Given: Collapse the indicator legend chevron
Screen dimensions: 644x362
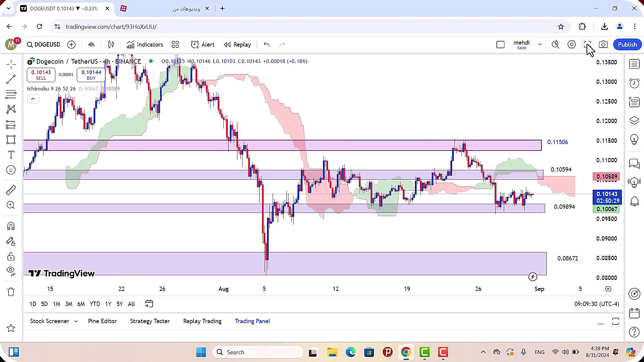Looking at the screenshot, I should click(x=33, y=99).
